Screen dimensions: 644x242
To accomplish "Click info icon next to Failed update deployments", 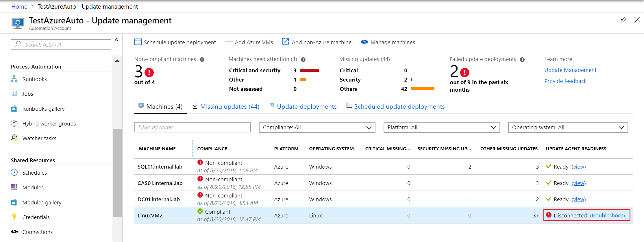I will pyautogui.click(x=522, y=60).
